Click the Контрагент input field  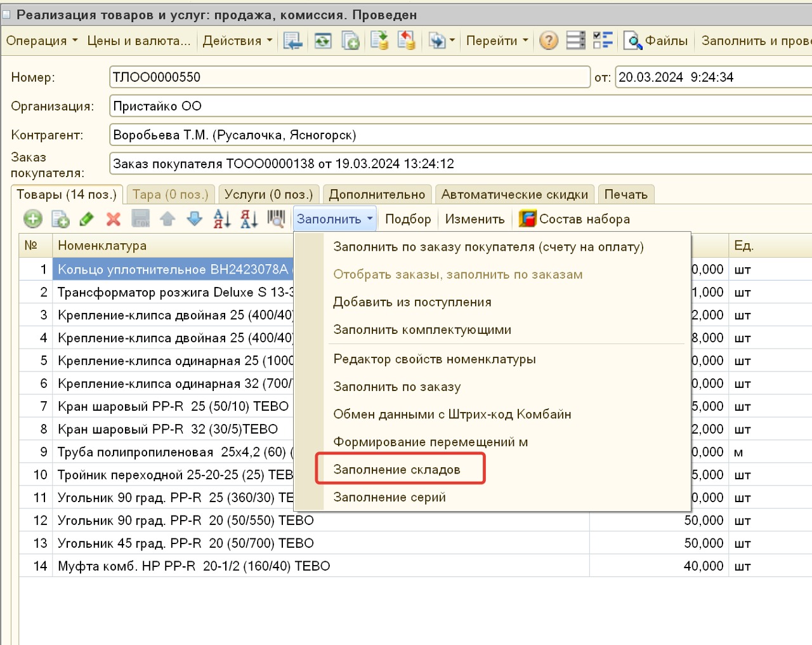point(457,135)
